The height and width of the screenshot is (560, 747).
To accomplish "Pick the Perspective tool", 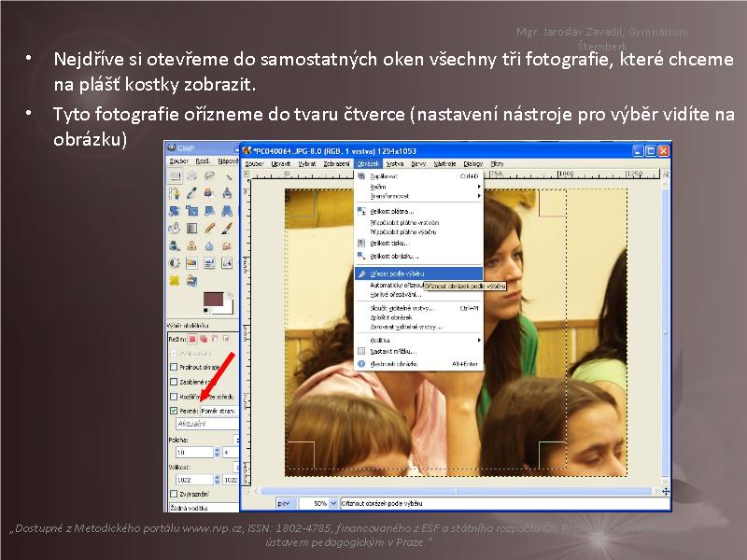I will 227,211.
